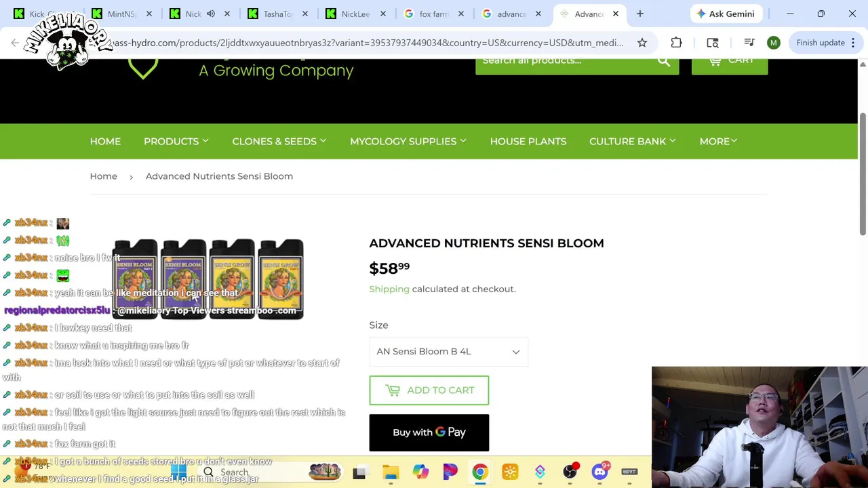
Task: Mute the audio-playing Nick tab
Action: [211, 14]
